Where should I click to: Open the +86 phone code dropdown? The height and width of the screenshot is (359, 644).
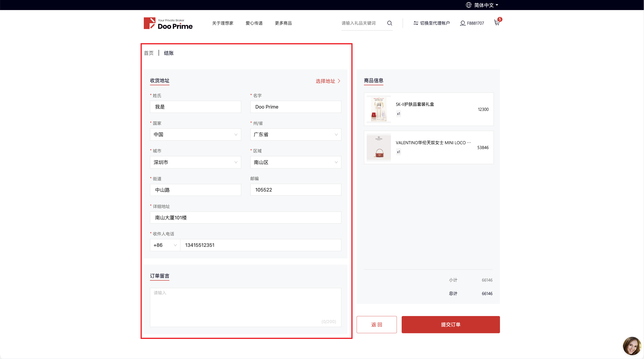pos(165,245)
